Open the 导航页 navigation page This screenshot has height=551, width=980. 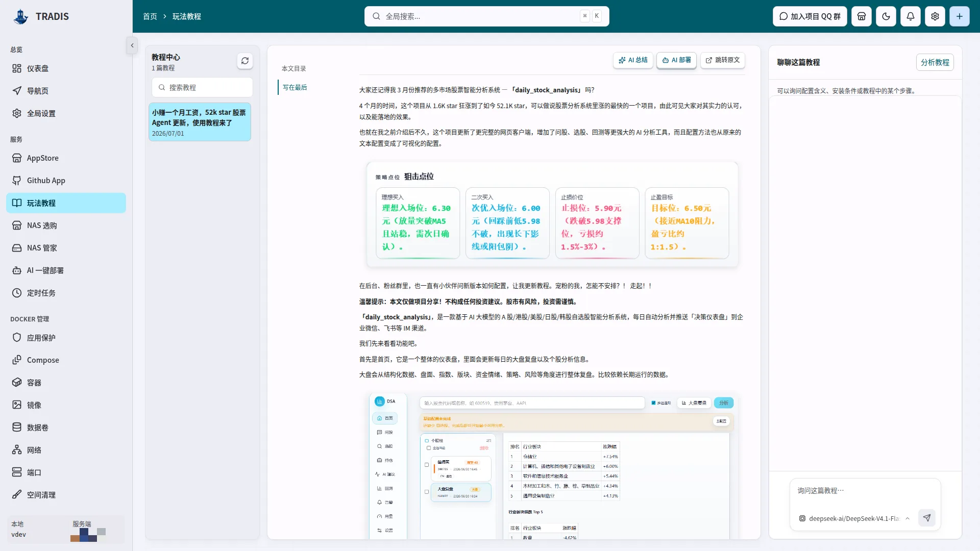click(66, 91)
